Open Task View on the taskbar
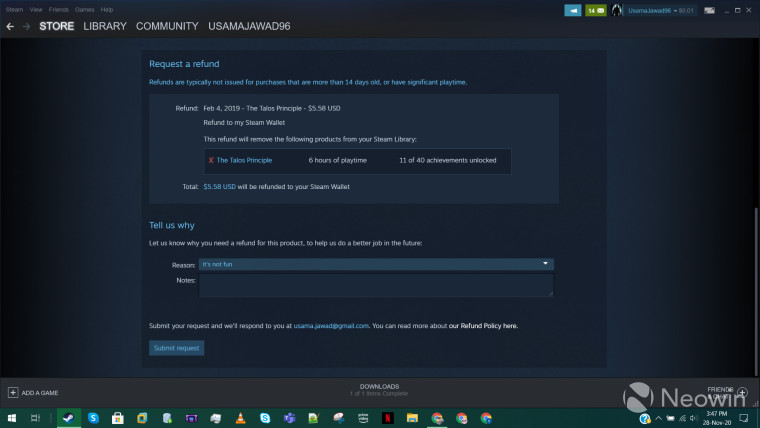Viewport: 760px width, 428px height. pos(35,418)
